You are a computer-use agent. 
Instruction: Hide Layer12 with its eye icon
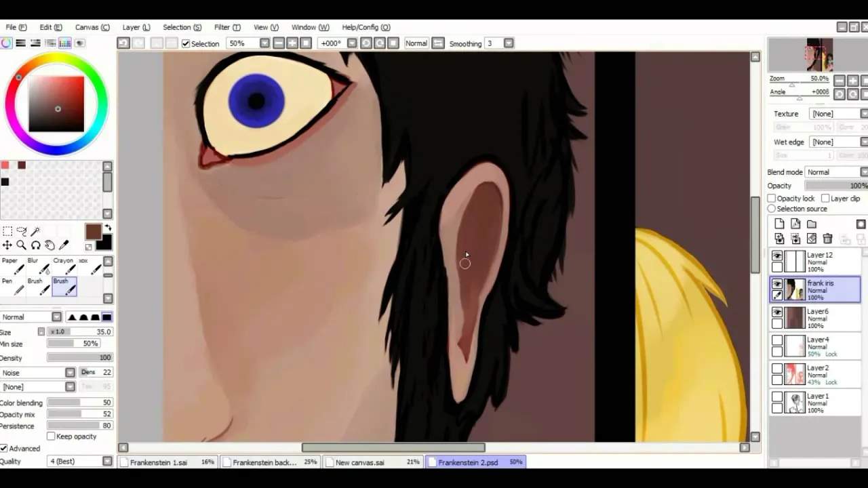tap(777, 256)
